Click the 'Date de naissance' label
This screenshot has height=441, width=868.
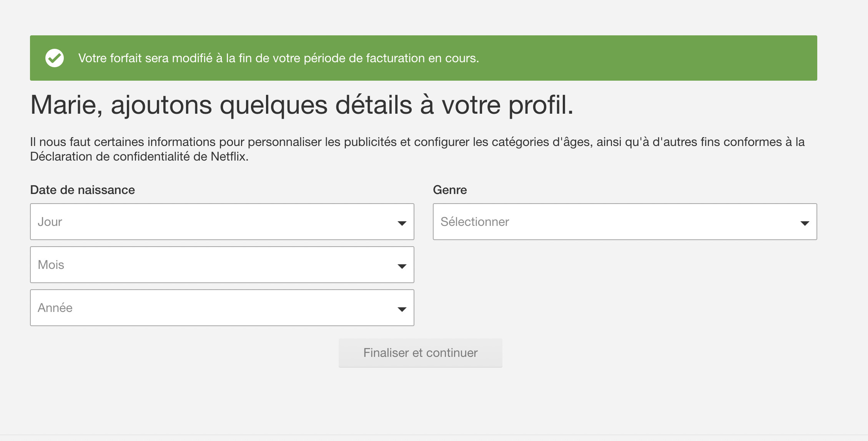(x=83, y=190)
